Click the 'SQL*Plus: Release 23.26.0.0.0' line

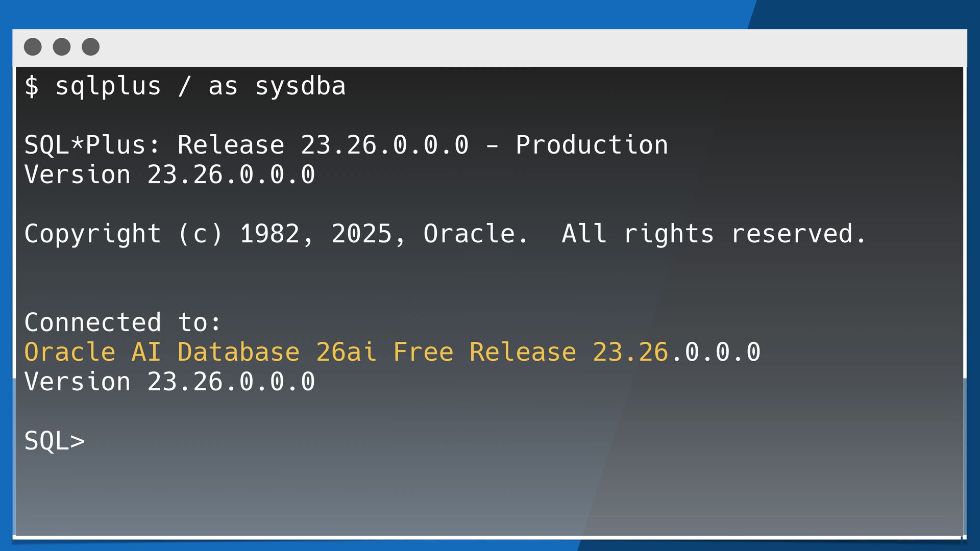(x=246, y=145)
